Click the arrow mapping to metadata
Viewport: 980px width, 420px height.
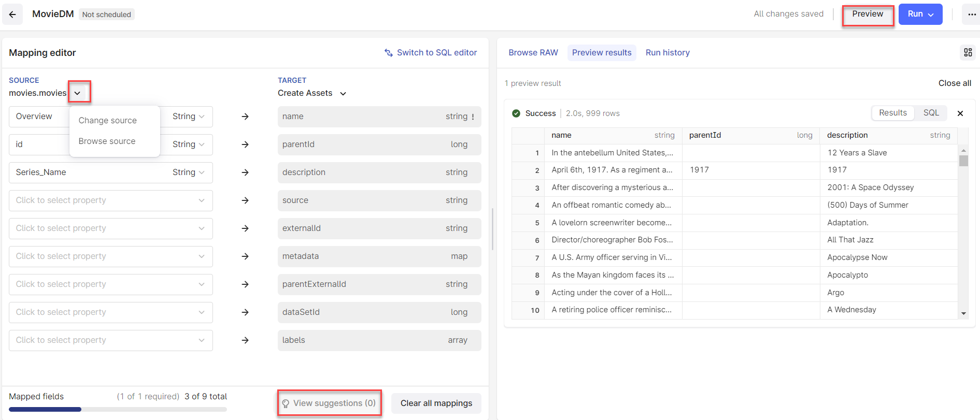coord(245,256)
